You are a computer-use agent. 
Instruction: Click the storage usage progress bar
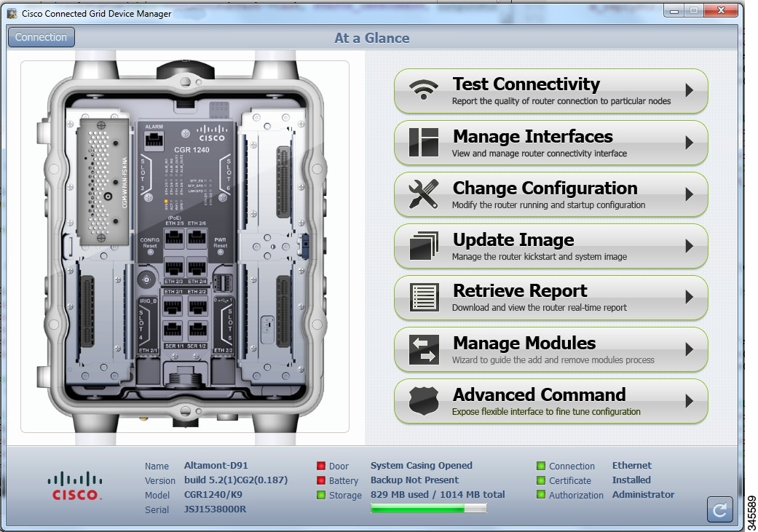pos(428,508)
